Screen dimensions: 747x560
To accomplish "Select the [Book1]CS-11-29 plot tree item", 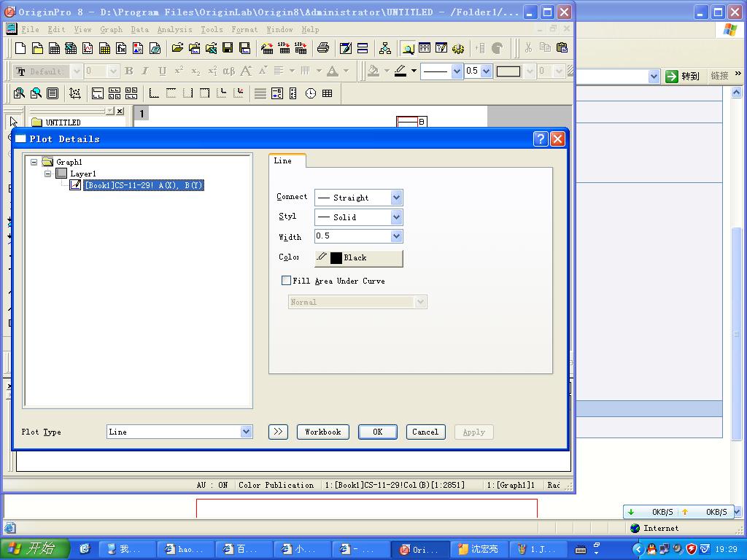I will tap(144, 185).
